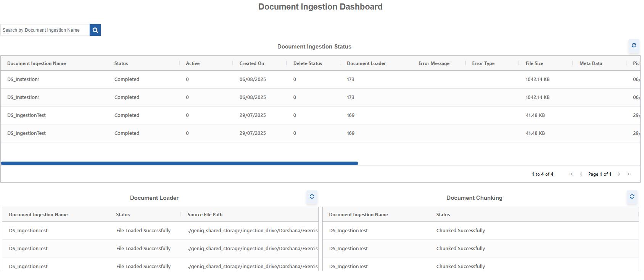Go to first page of ingestion status
This screenshot has height=280, width=644.
[x=571, y=174]
